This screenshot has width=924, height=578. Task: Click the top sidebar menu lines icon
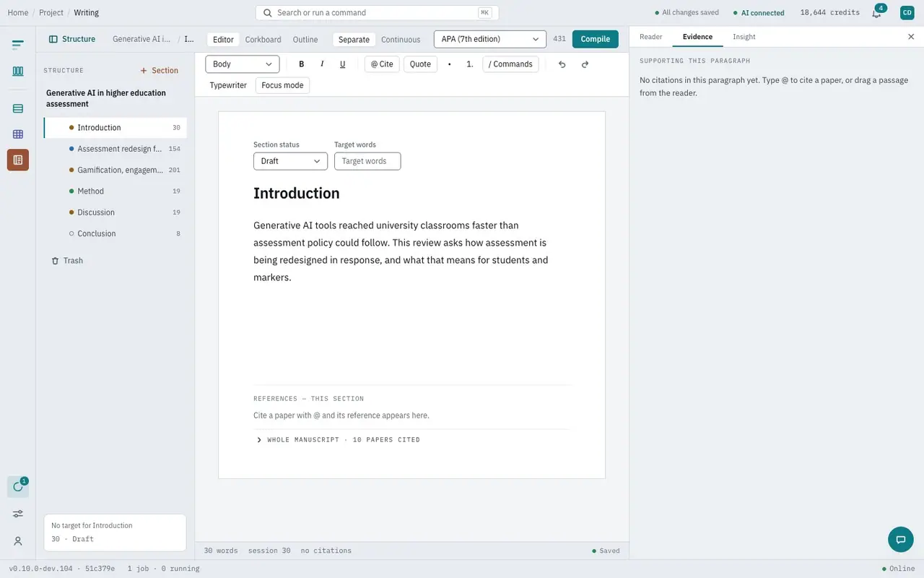click(x=18, y=45)
